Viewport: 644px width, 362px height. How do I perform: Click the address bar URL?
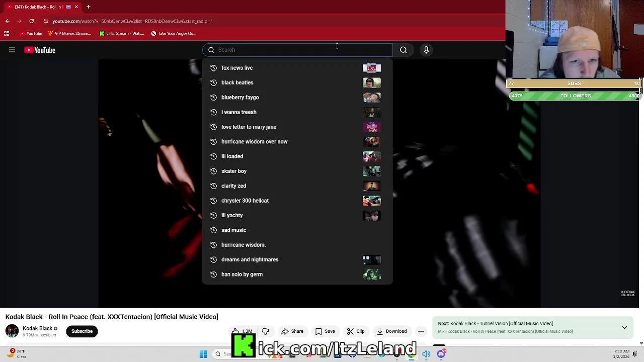(x=133, y=21)
